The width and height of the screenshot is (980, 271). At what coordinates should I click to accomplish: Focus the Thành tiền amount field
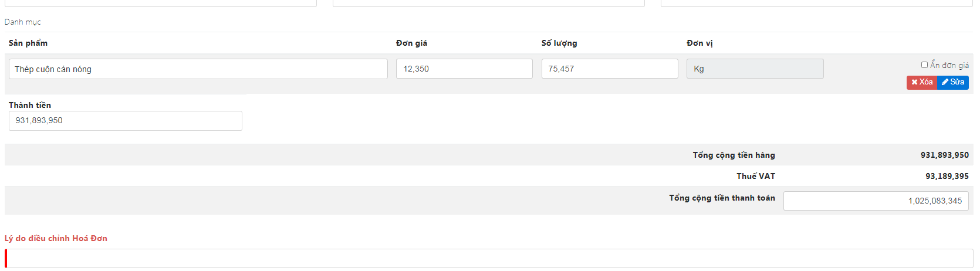[125, 121]
